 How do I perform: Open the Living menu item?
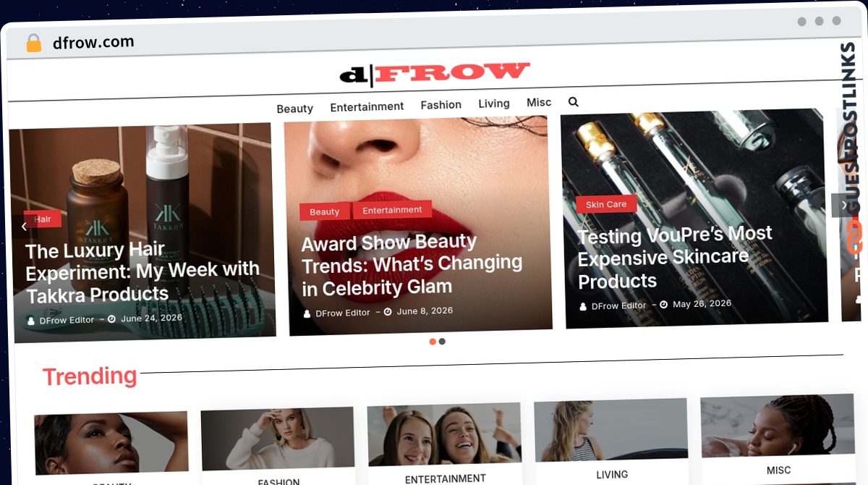point(494,104)
